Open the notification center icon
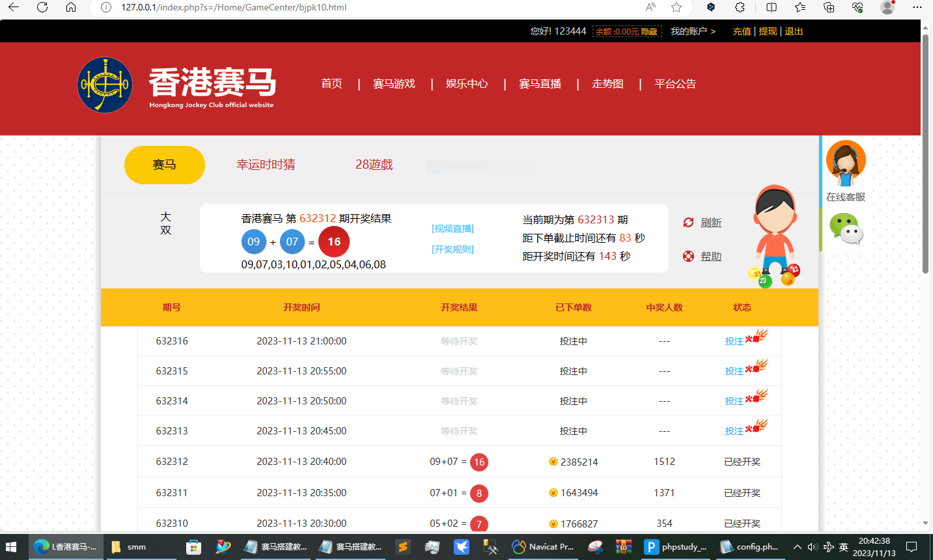 click(x=912, y=547)
